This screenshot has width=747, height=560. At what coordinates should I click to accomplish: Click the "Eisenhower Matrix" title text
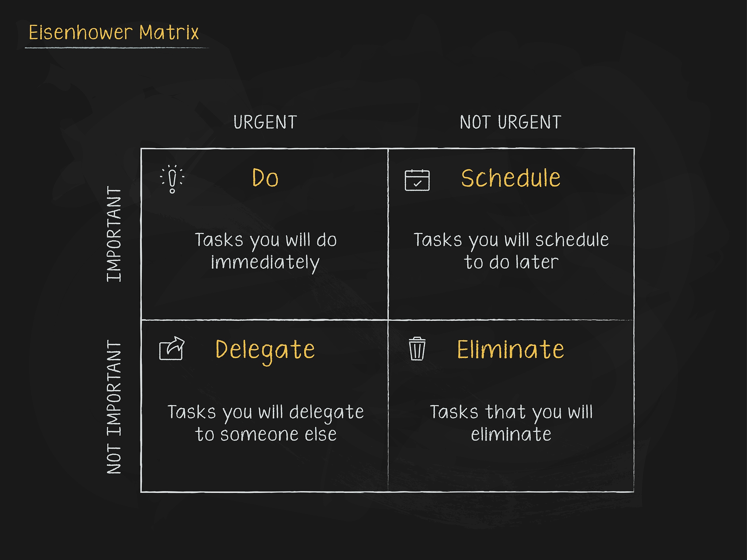click(x=114, y=32)
